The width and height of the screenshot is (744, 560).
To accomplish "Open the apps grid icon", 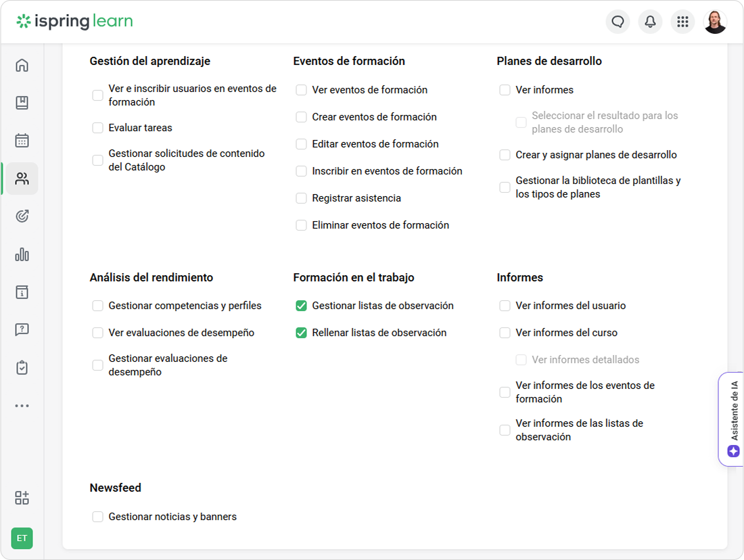I will tap(682, 22).
